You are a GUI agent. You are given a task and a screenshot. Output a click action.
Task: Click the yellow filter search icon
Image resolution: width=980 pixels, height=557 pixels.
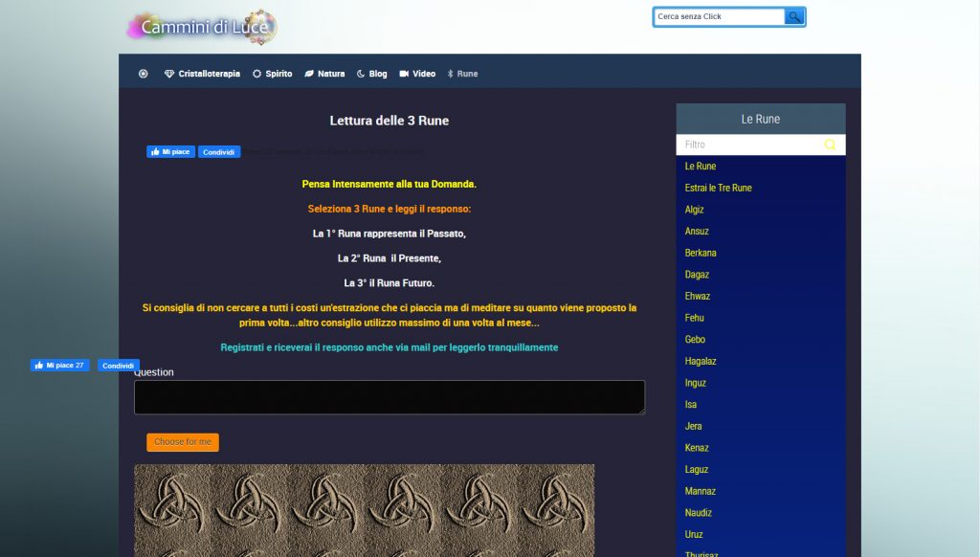830,145
